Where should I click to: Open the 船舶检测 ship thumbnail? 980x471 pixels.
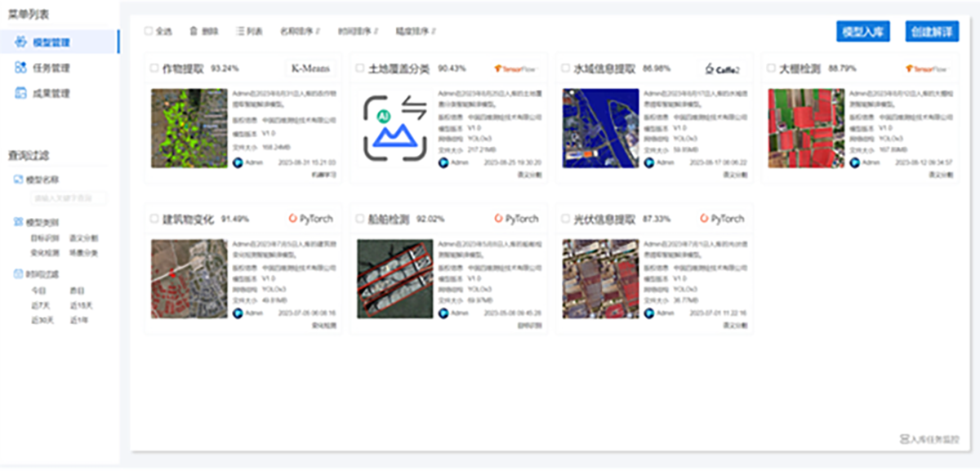click(x=395, y=278)
